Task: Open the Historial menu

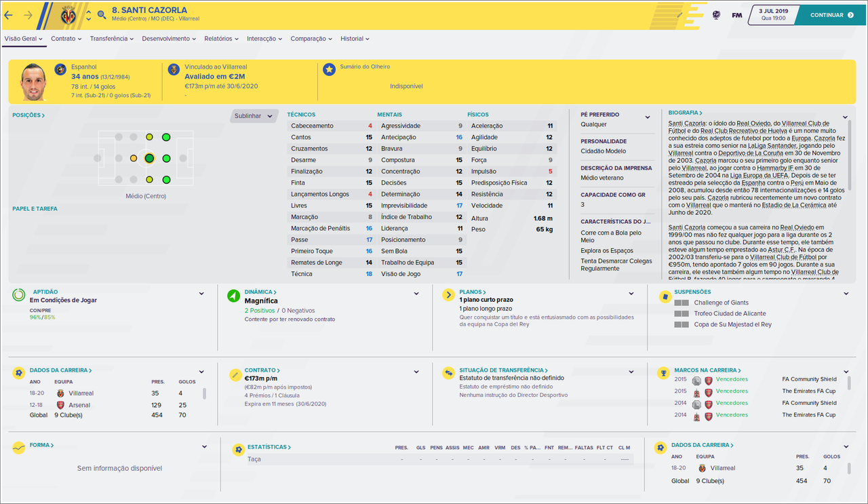Action: pos(355,39)
